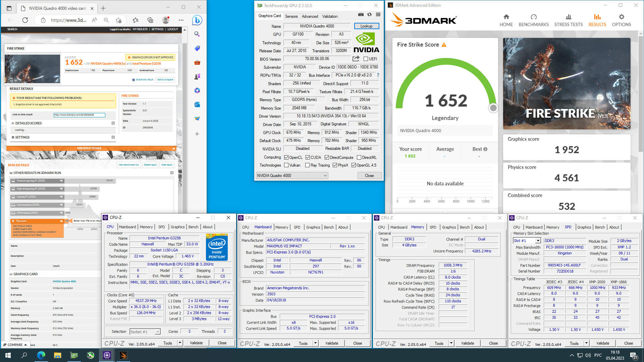Open About tab in SPD CPU-Z window
This screenshot has height=362, width=644.
coord(614,227)
